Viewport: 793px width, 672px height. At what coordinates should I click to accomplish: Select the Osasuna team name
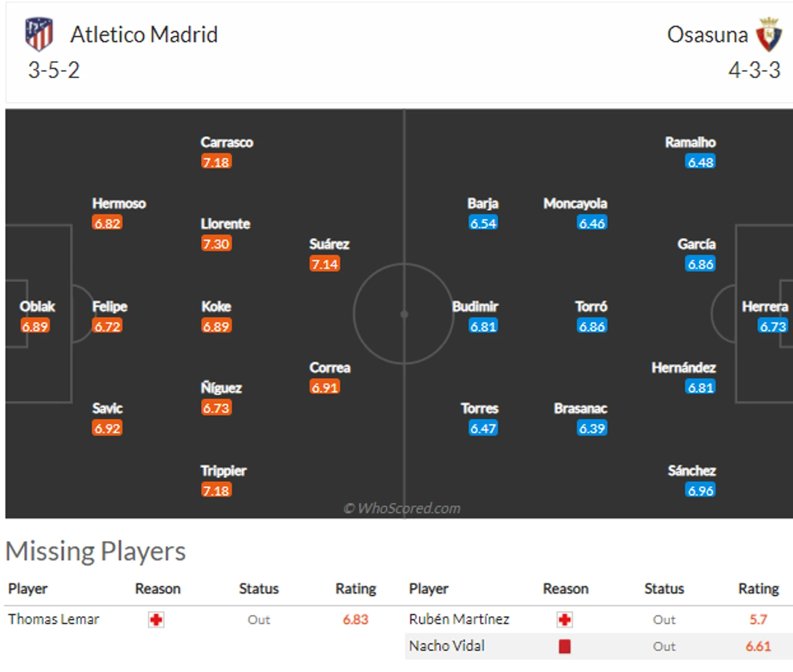tap(708, 35)
